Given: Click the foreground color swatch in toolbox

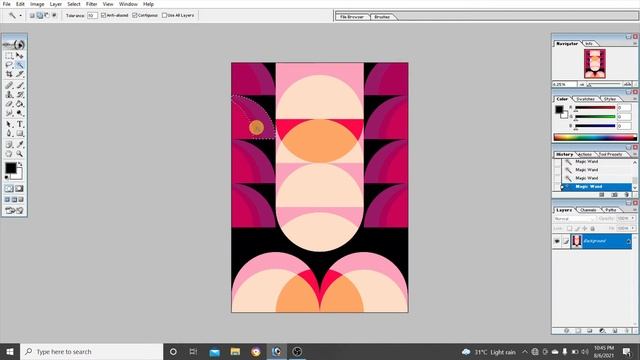Looking at the screenshot, I should point(11,168).
